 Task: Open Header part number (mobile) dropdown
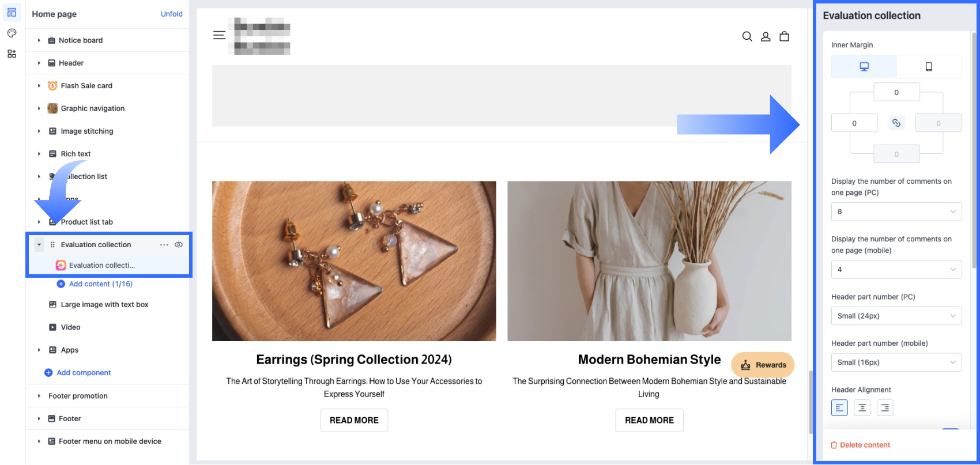pos(896,362)
